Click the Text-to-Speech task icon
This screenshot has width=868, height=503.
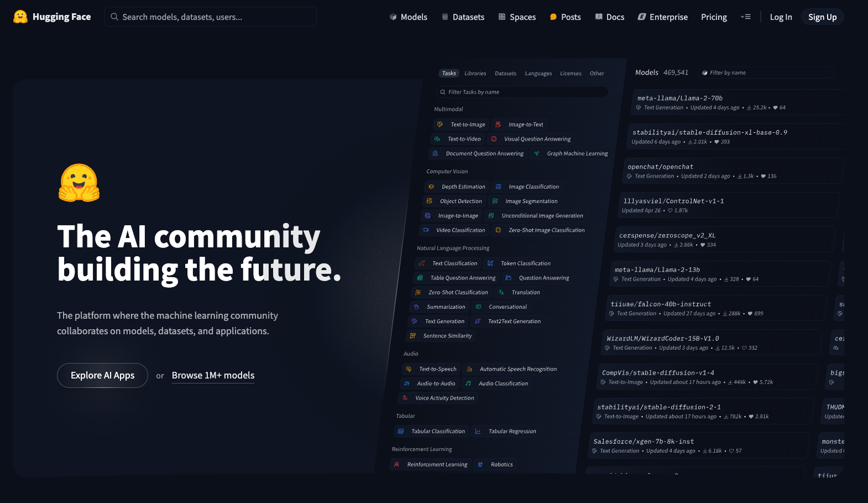tap(409, 369)
